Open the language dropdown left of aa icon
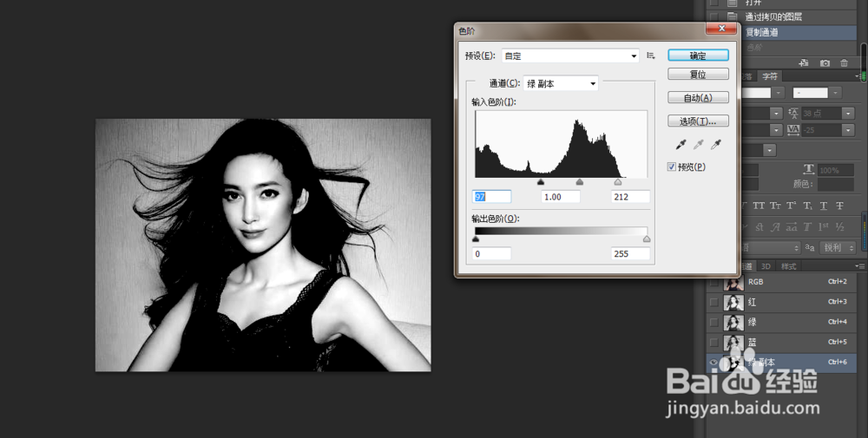Image resolution: width=868 pixels, height=438 pixels. click(x=771, y=248)
